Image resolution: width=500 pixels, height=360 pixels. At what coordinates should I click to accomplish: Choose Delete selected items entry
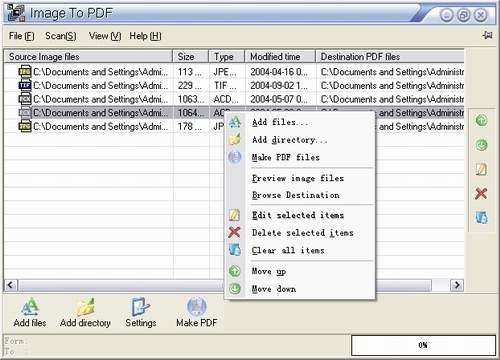tap(300, 233)
